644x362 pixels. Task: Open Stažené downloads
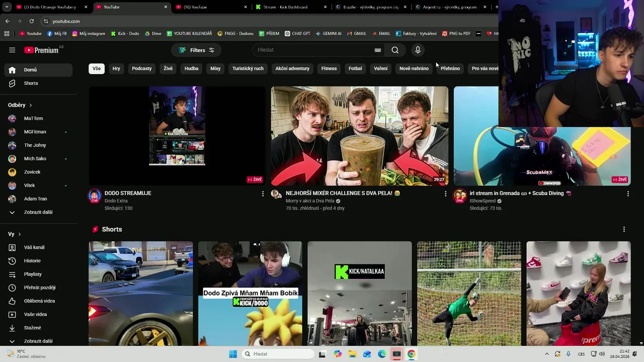(38, 328)
